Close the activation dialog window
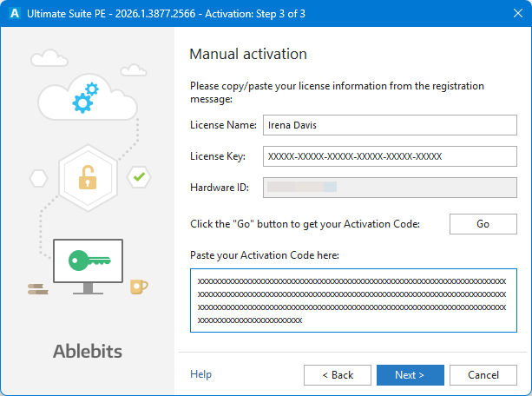 click(x=518, y=13)
